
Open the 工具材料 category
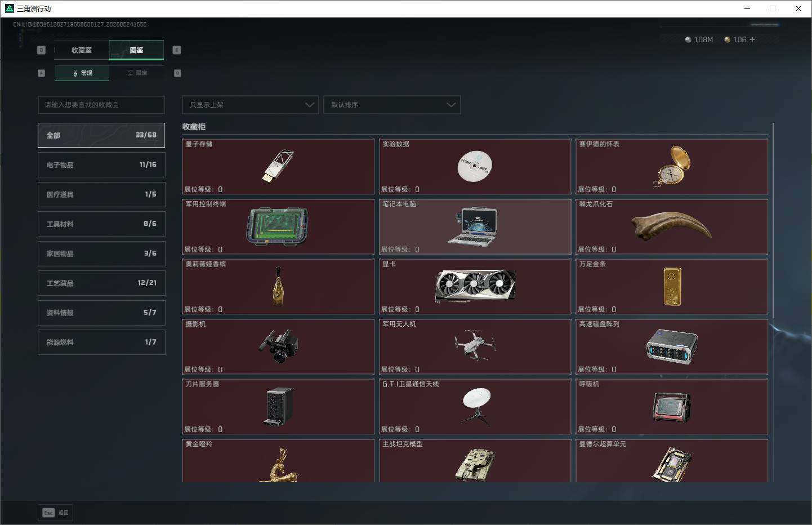click(x=101, y=224)
